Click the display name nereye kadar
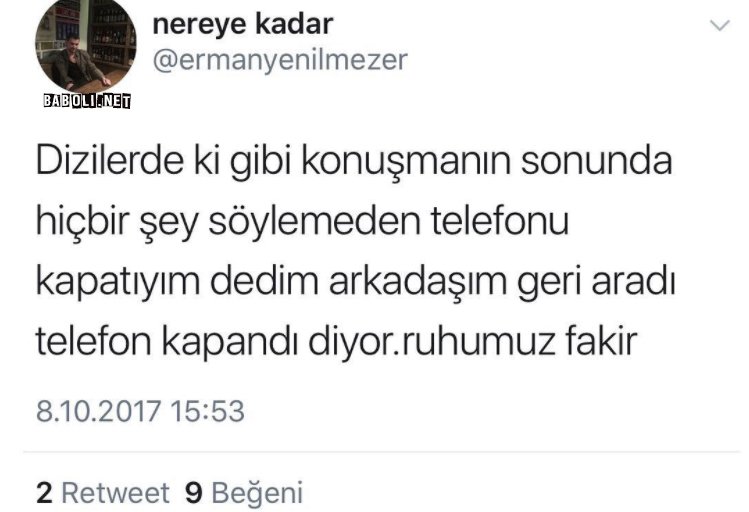The image size is (749, 512). pyautogui.click(x=243, y=24)
